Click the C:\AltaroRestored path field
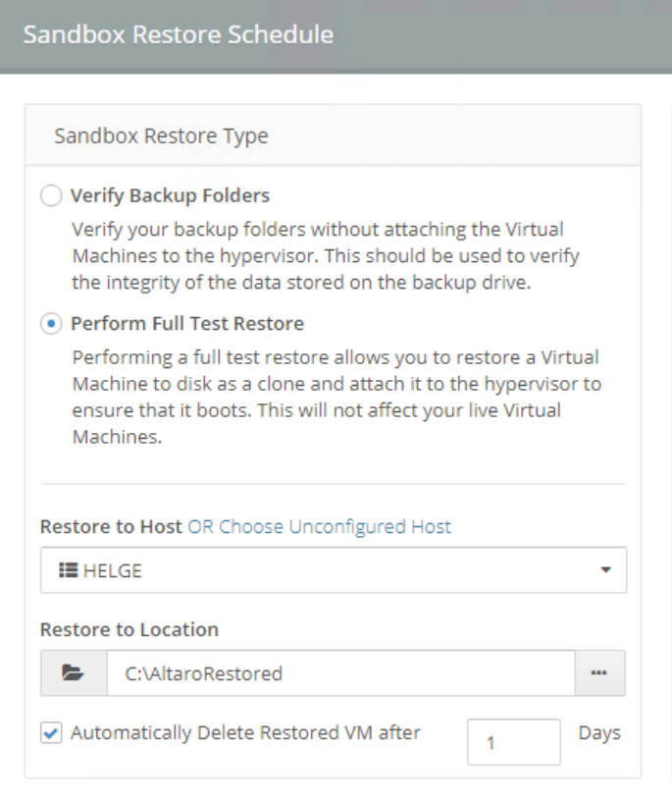The image size is (672, 803). pos(339,673)
